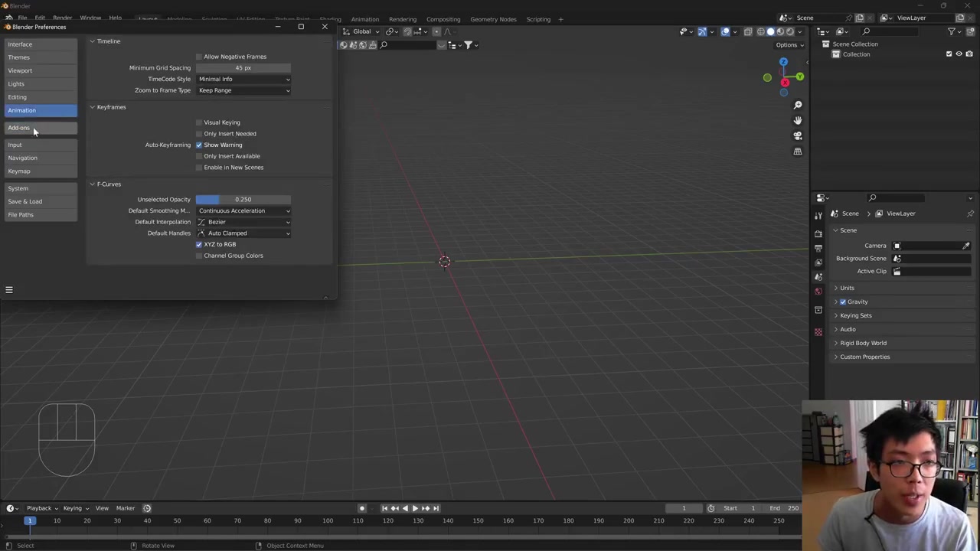Click the zoom in/out viewport icon
This screenshot has height=551, width=980.
tap(797, 105)
